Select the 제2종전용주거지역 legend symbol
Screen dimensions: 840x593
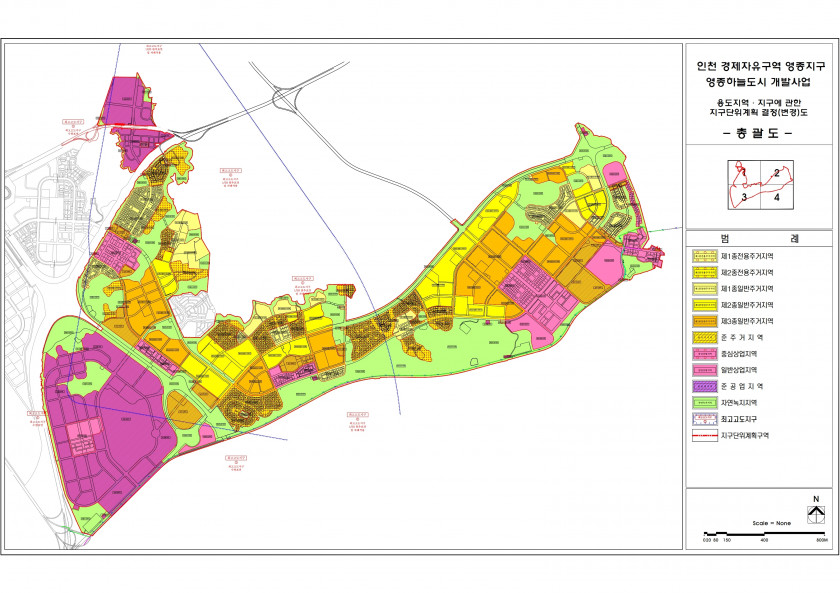707,272
